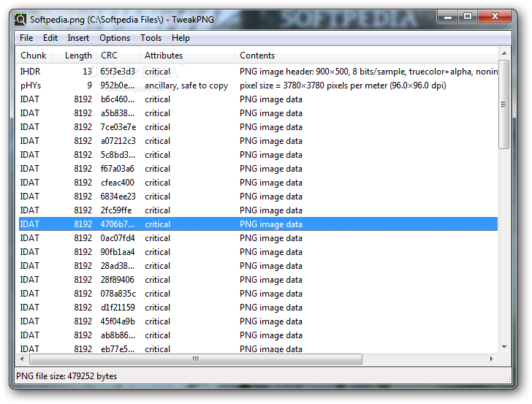Open the Insert menu
Viewport: 532px width, 404px height.
pyautogui.click(x=78, y=38)
